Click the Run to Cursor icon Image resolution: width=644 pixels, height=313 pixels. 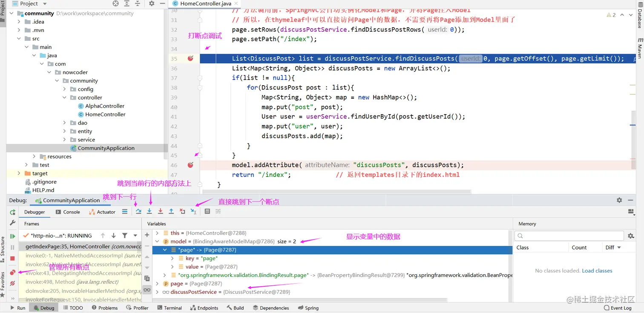click(193, 211)
